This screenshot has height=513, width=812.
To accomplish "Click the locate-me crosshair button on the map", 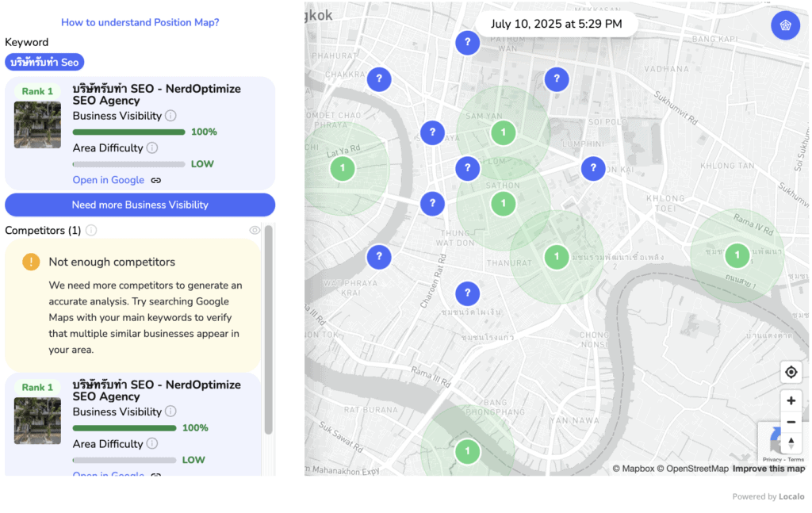I will click(x=791, y=372).
